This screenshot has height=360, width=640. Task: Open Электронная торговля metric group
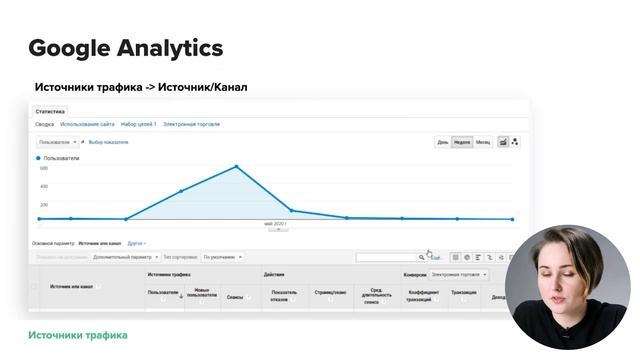coord(191,124)
